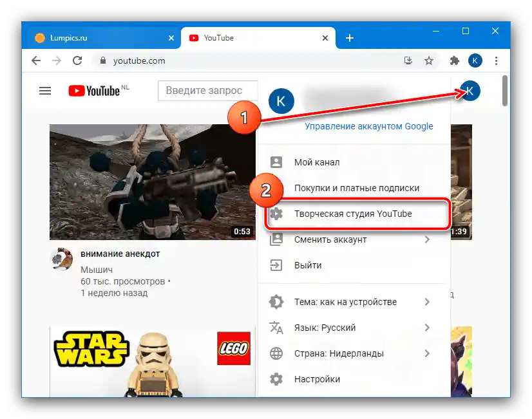Click Сменить аккаунт label
This screenshot has width=532, height=419.
(330, 239)
